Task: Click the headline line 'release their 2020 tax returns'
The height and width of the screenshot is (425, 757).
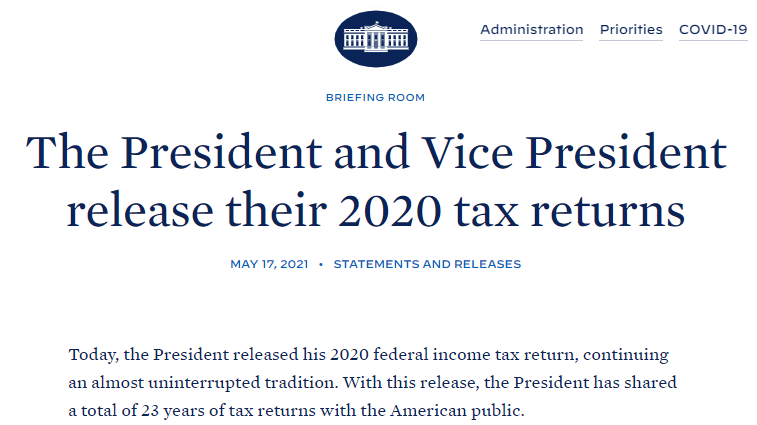Action: click(376, 211)
